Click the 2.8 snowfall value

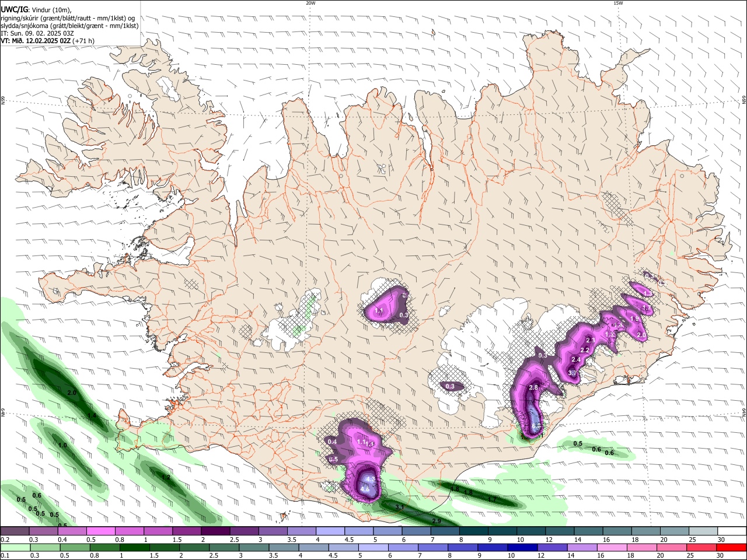click(533, 387)
